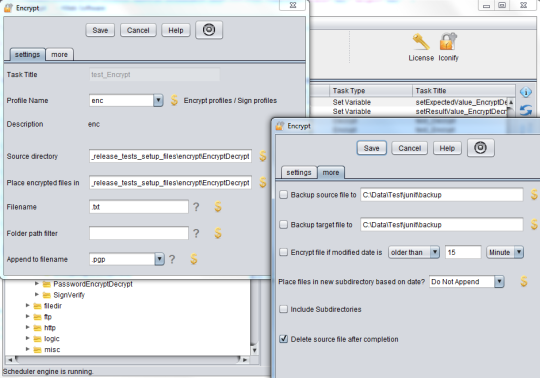The image size is (540, 378).
Task: Click Help in the right Encrypt dialog
Action: coord(447,148)
